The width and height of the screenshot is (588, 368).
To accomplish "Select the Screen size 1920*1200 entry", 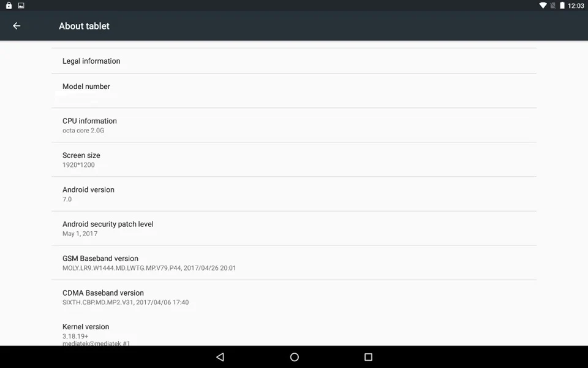I will pos(294,159).
